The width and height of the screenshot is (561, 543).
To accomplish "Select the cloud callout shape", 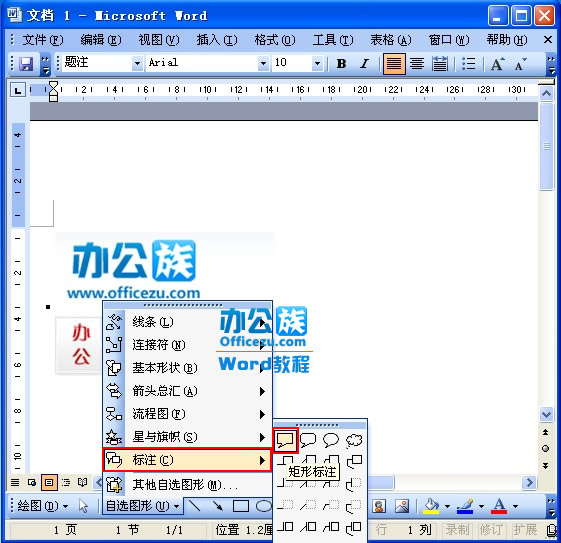I will click(x=354, y=440).
